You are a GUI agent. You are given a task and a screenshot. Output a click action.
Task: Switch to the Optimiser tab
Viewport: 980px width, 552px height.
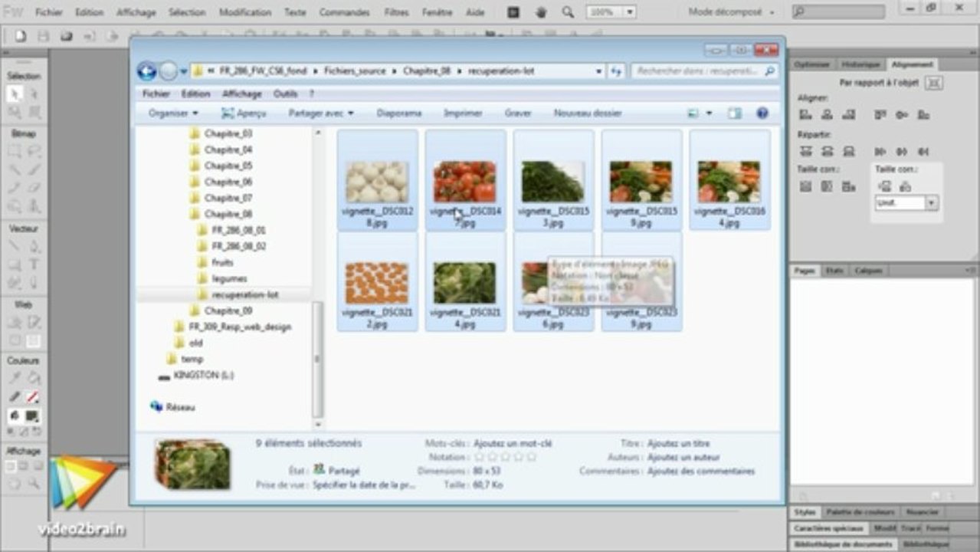(x=811, y=64)
